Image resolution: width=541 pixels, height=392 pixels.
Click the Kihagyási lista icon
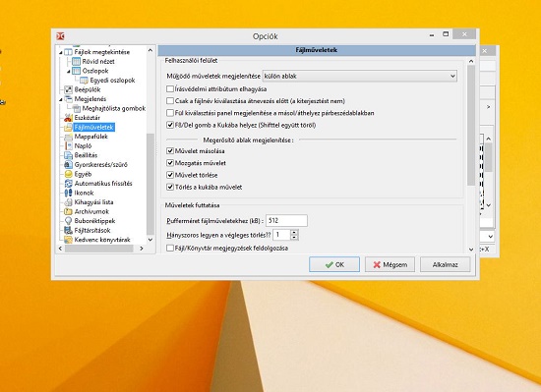tap(68, 202)
